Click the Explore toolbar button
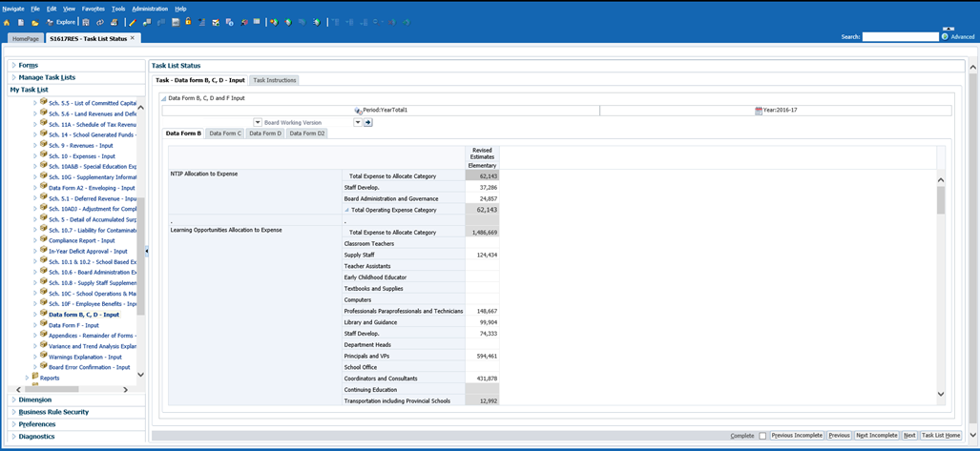Viewport: 980px width, 451px height. tap(62, 22)
